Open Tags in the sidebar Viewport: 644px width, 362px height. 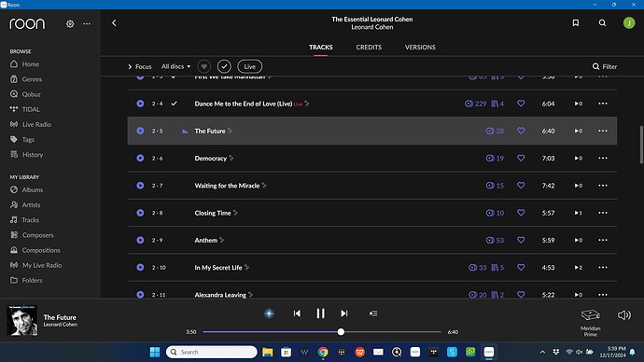tap(22, 140)
